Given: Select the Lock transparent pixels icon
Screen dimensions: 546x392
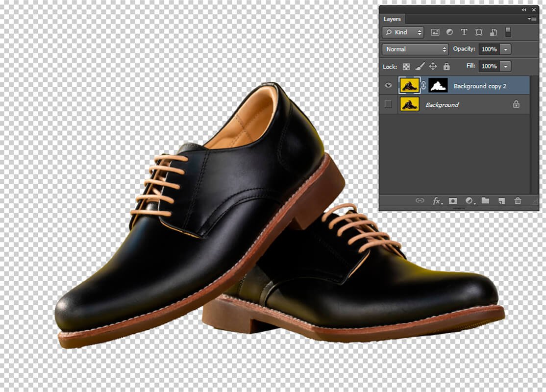Looking at the screenshot, I should click(408, 66).
